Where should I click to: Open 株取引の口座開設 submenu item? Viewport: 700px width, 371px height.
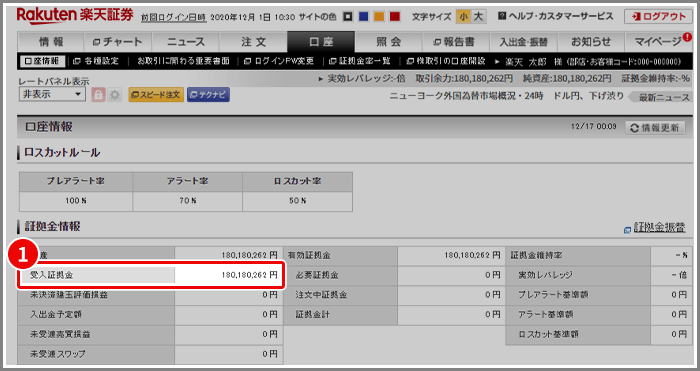tap(446, 61)
